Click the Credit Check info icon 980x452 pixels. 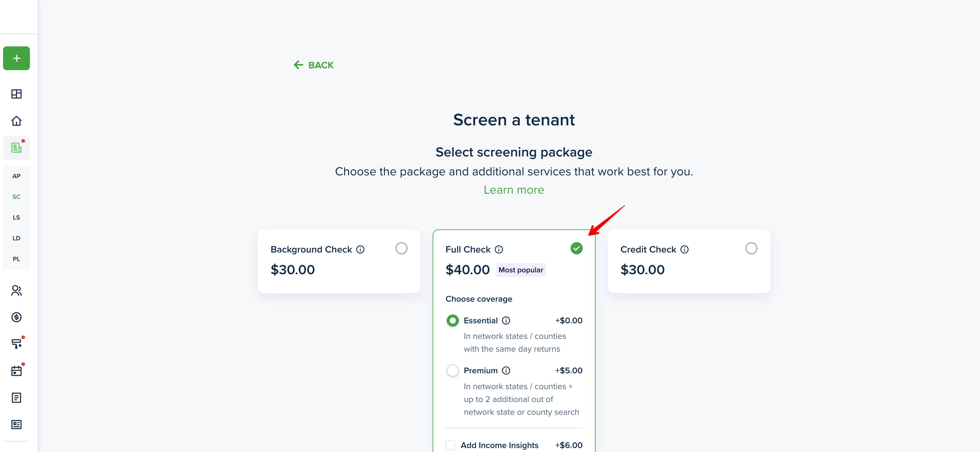click(684, 249)
